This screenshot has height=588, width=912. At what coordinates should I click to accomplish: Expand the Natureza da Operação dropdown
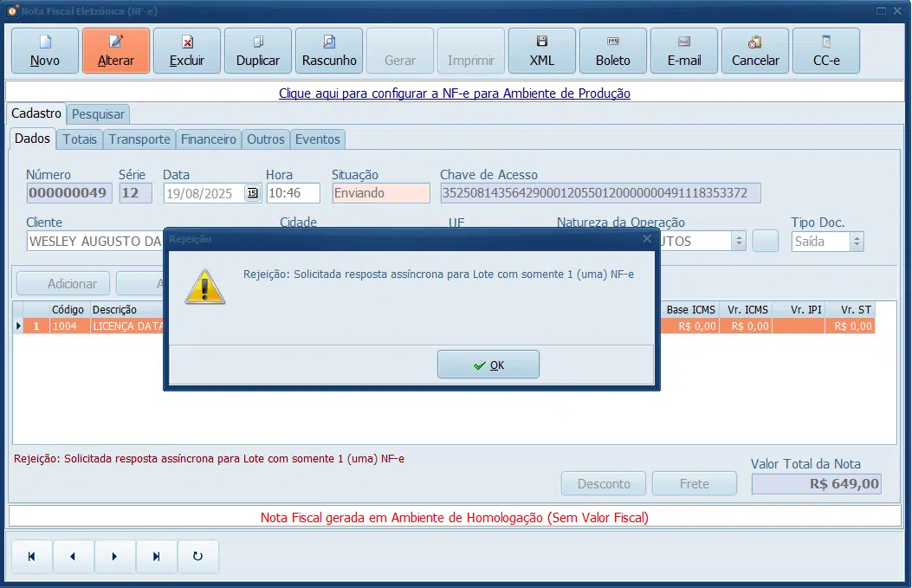pos(739,241)
